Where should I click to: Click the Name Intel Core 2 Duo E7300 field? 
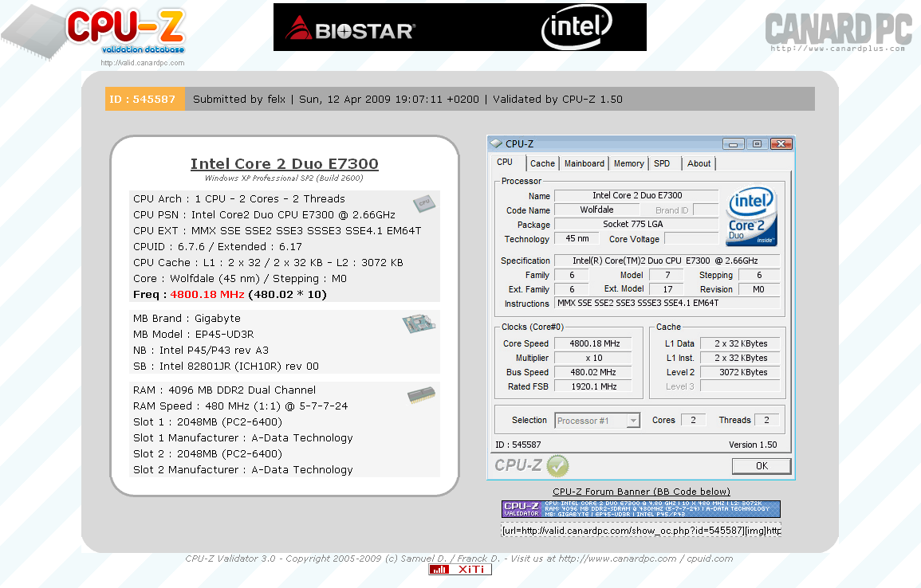point(636,195)
